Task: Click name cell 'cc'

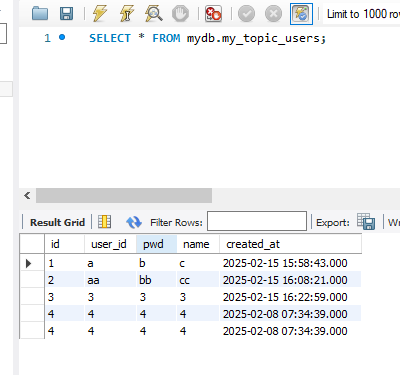Action: click(x=198, y=280)
